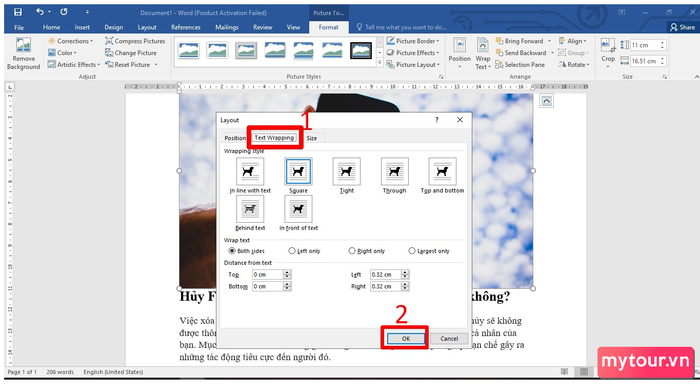Viewport: 700px width, 386px height.
Task: Open the Size tab in Layout dialog
Action: click(312, 138)
